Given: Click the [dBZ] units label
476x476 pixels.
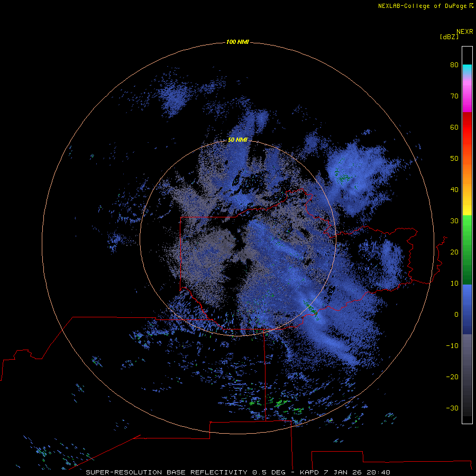Looking at the screenshot, I should click(x=449, y=36).
